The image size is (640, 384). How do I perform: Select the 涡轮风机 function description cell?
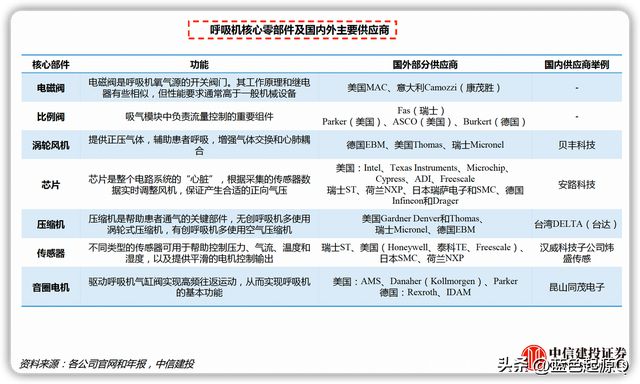click(x=199, y=145)
